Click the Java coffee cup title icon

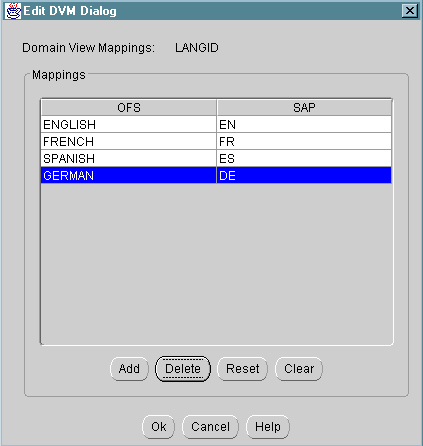tap(13, 11)
